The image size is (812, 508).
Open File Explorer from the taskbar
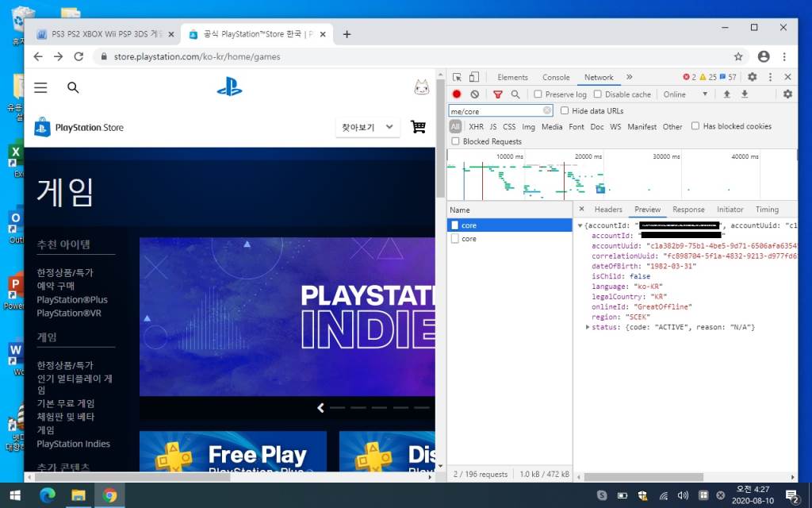pyautogui.click(x=79, y=495)
